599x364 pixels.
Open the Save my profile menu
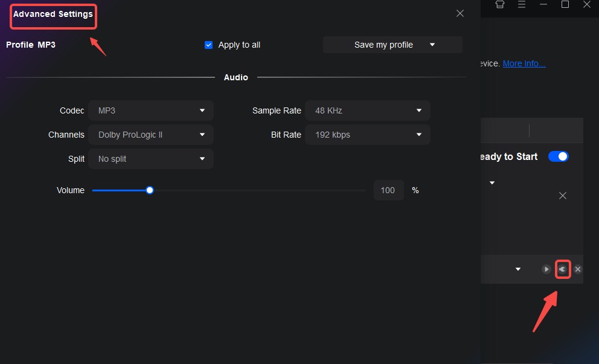392,45
